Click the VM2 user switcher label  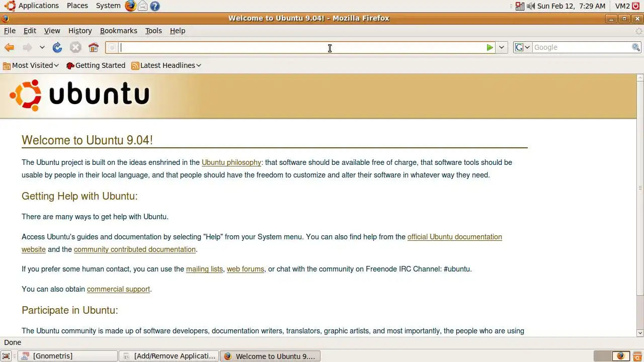pos(622,6)
